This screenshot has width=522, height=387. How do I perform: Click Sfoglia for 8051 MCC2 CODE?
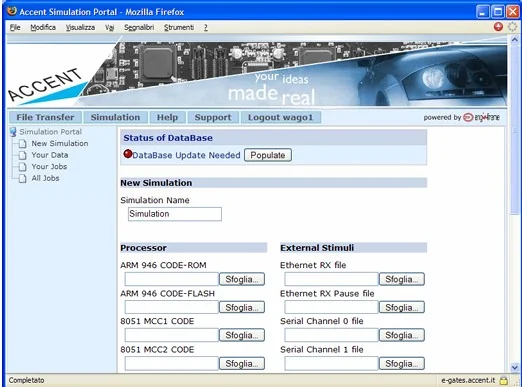[242, 363]
